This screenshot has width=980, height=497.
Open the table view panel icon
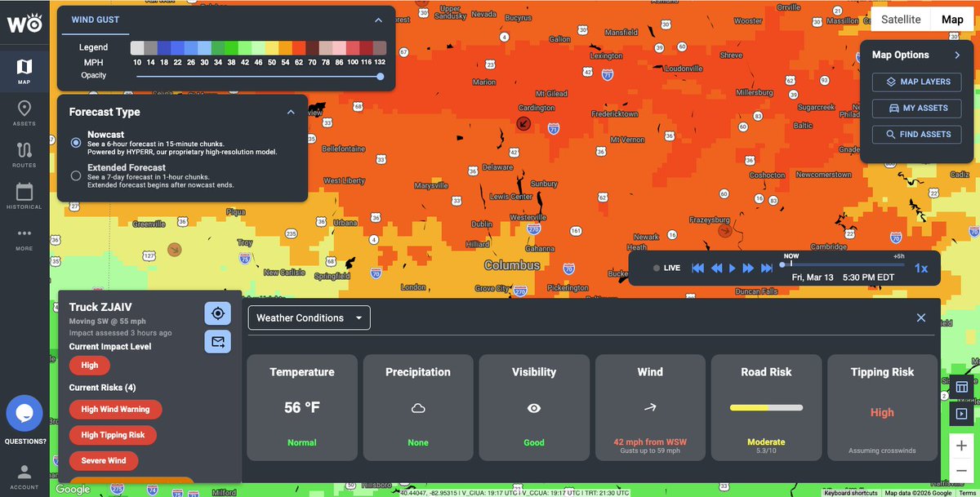tap(962, 387)
